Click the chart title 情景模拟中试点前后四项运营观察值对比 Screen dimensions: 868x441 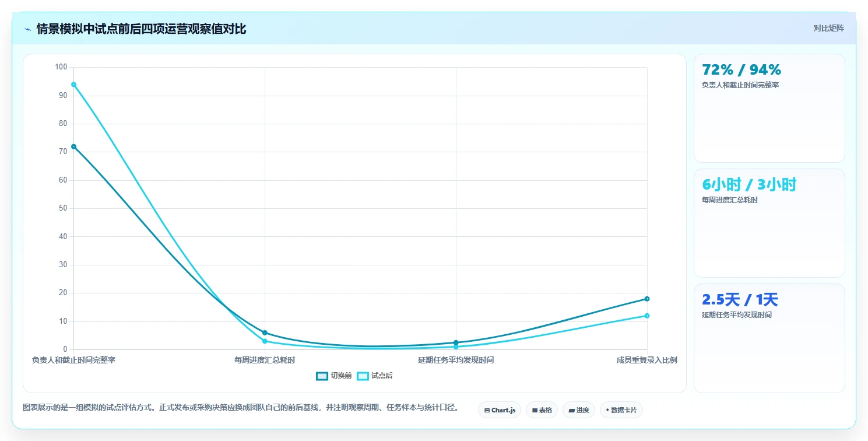point(141,29)
